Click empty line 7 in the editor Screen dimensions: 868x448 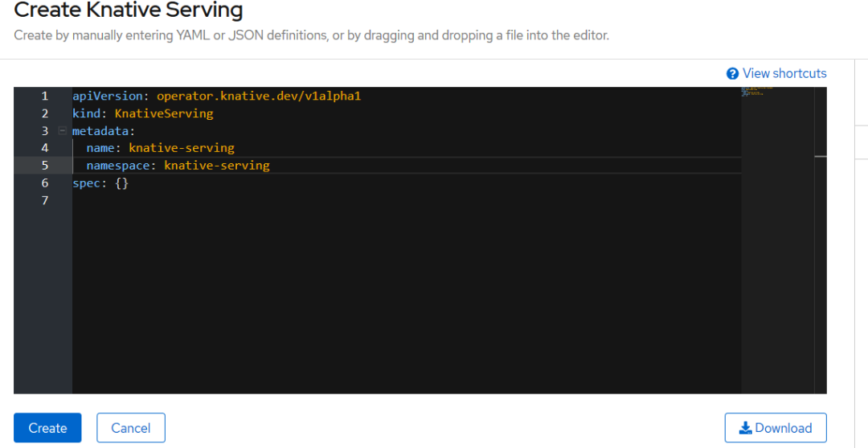pos(407,200)
